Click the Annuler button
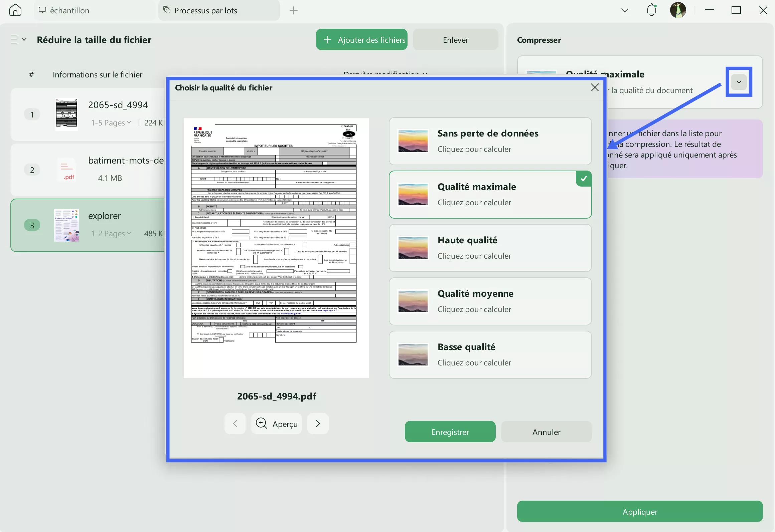The height and width of the screenshot is (532, 775). pos(546,432)
